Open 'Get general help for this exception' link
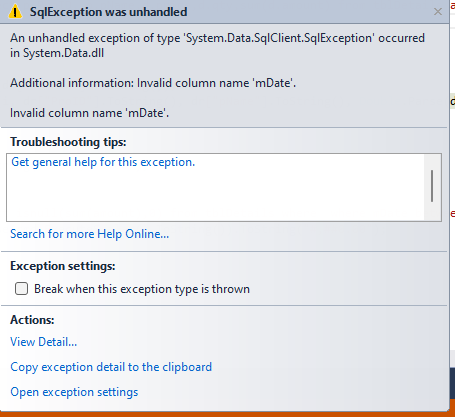The image size is (455, 417). tap(103, 162)
